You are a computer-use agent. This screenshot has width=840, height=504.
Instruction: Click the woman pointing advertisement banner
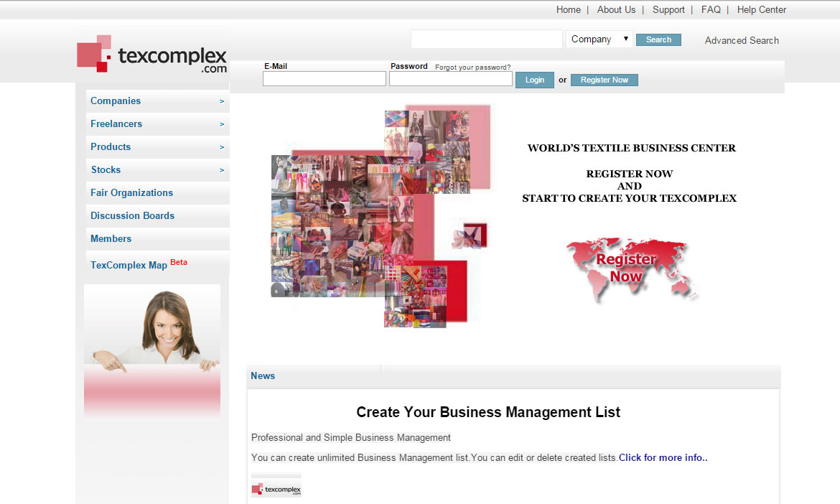[x=152, y=351]
